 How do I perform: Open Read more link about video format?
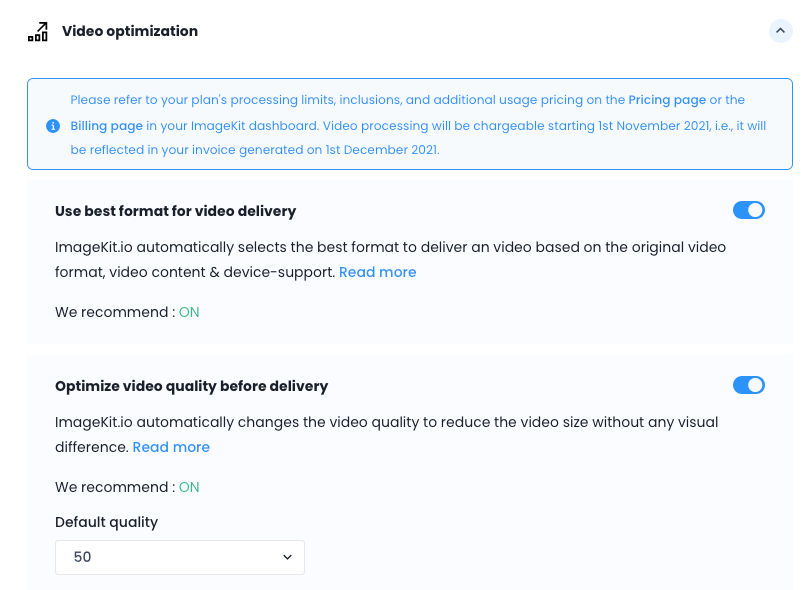(377, 272)
